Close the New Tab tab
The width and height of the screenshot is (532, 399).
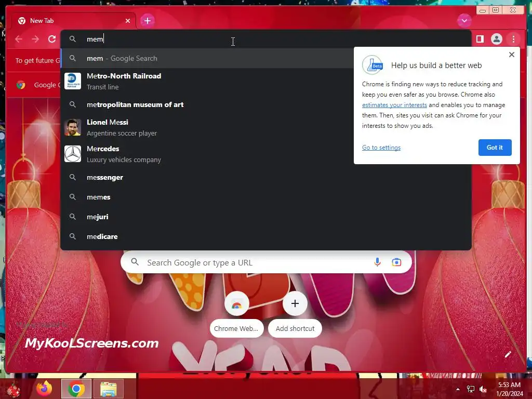pos(128,21)
